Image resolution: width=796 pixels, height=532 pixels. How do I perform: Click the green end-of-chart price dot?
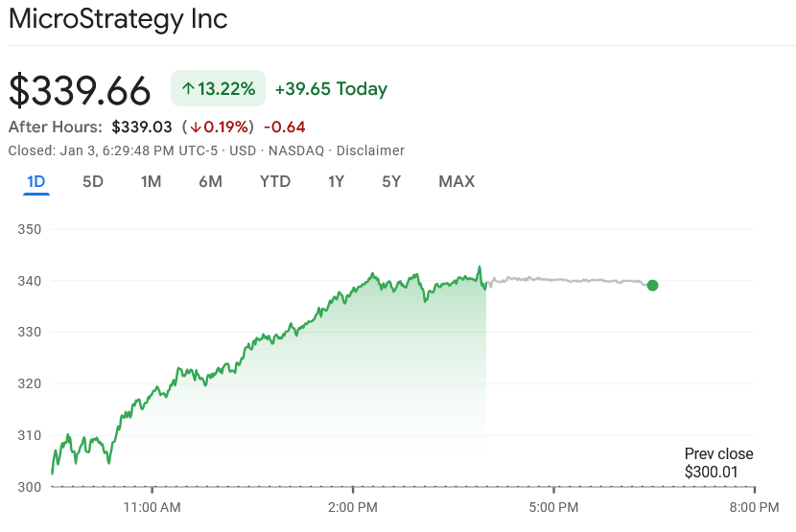tap(652, 285)
